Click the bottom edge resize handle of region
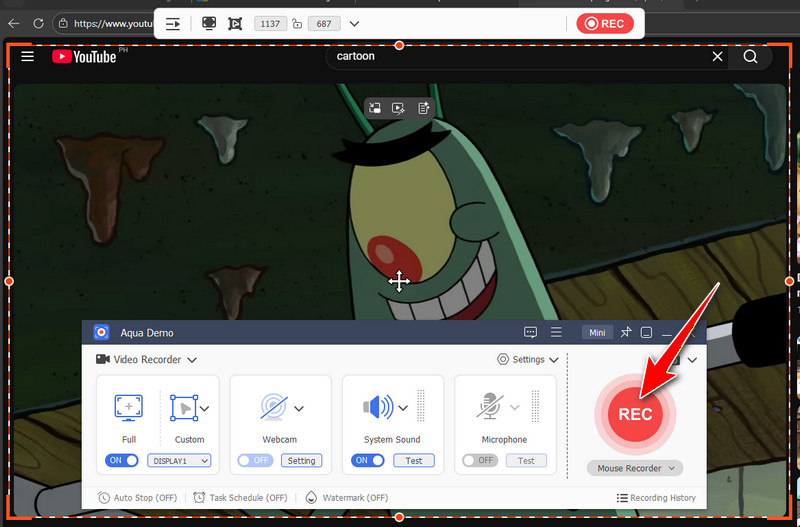 coord(399,518)
